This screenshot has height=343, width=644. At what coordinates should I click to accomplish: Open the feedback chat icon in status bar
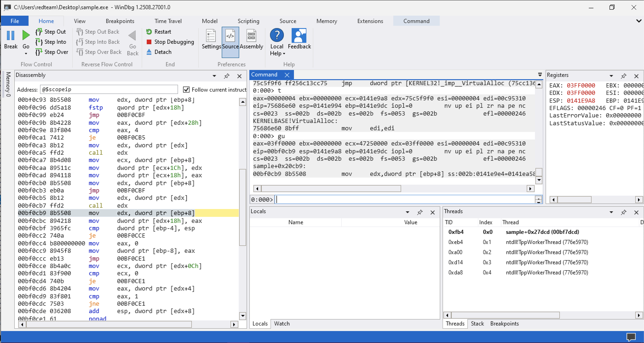click(631, 337)
